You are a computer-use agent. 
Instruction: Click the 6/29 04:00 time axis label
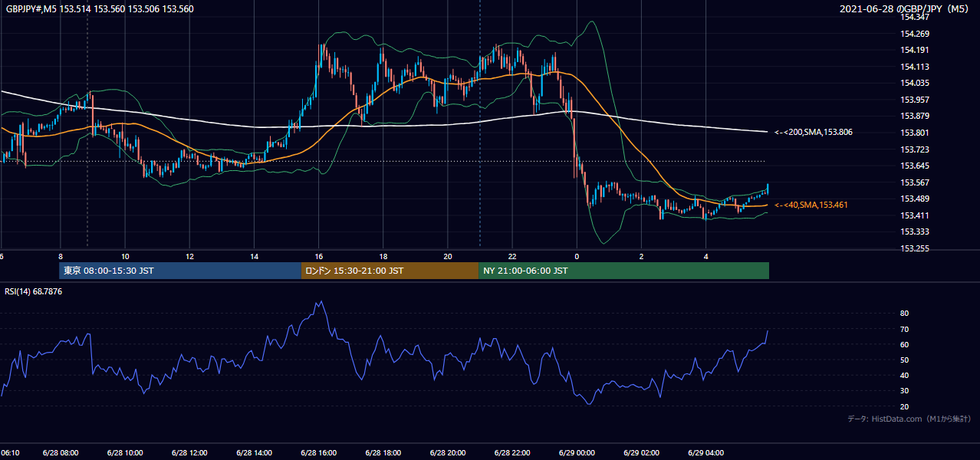[705, 453]
